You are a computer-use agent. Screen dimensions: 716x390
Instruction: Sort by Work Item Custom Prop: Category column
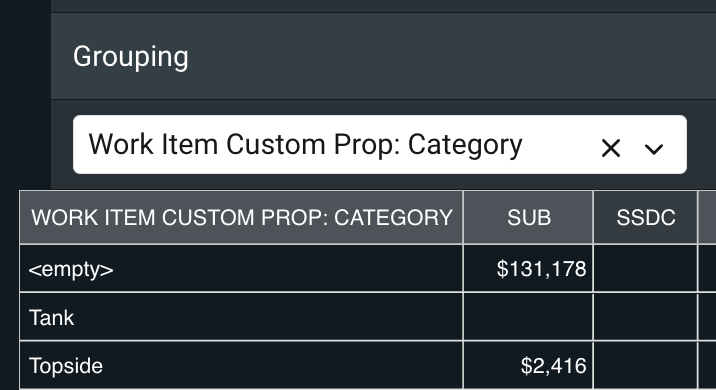coord(242,217)
